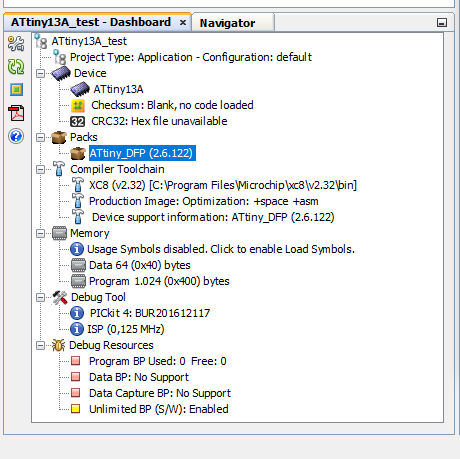Collapse the Packs tree node
Image resolution: width=460 pixels, height=459 pixels.
pyautogui.click(x=40, y=137)
